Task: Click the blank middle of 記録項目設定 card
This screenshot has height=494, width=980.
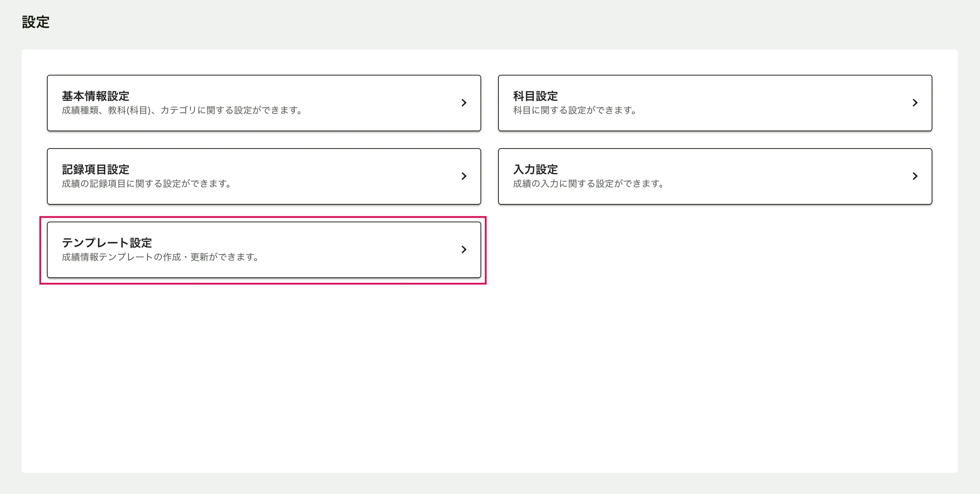Action: [342, 176]
